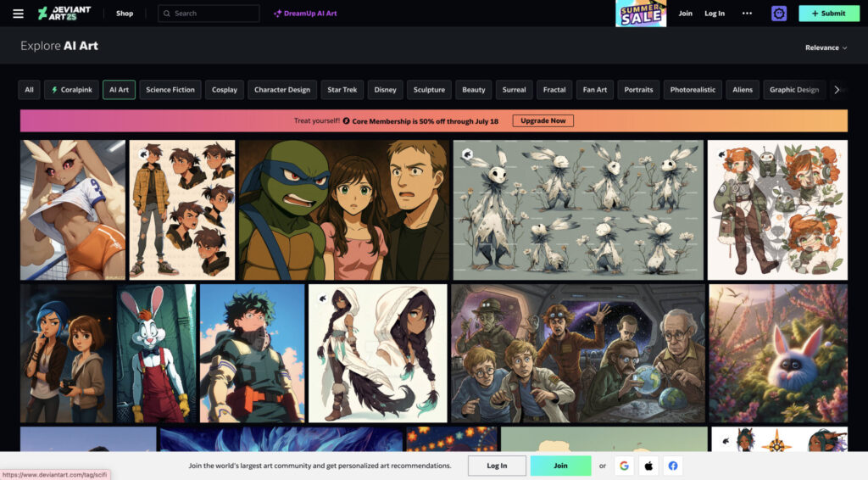Select the Photorealistic tag
868x480 pixels.
click(x=693, y=90)
